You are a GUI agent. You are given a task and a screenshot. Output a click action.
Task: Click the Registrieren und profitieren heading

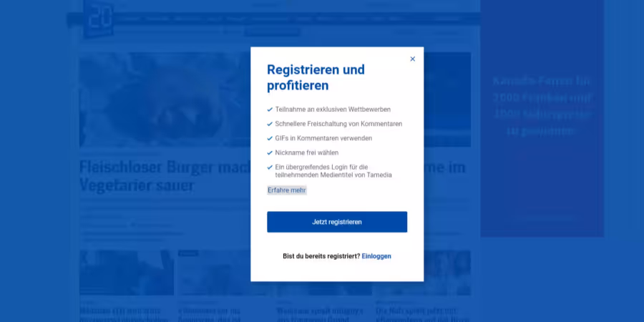pos(316,77)
